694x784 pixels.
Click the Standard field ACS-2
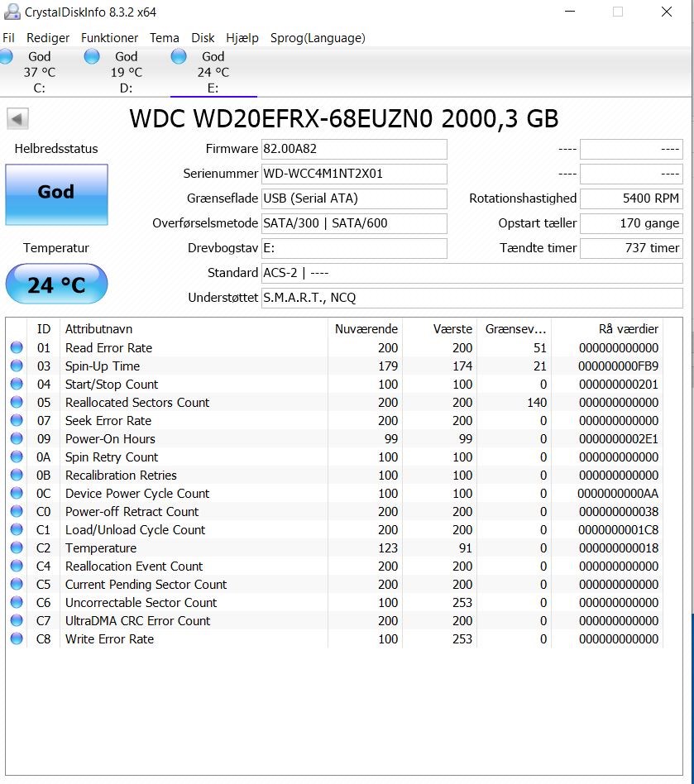pos(472,273)
